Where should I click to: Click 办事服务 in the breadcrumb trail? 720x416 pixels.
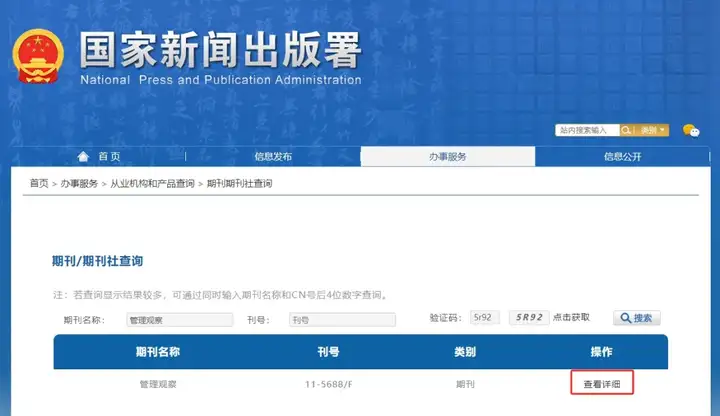pos(79,184)
